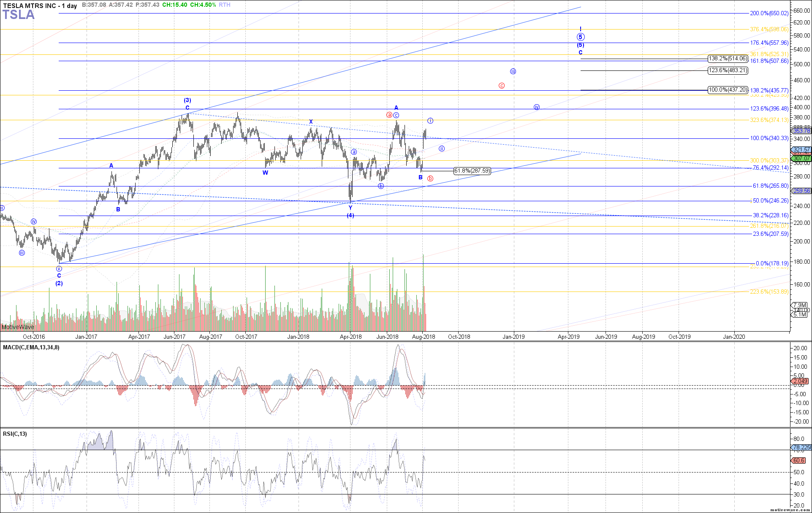
Task: Select the circled 5 projected wave label
Action: point(581,37)
